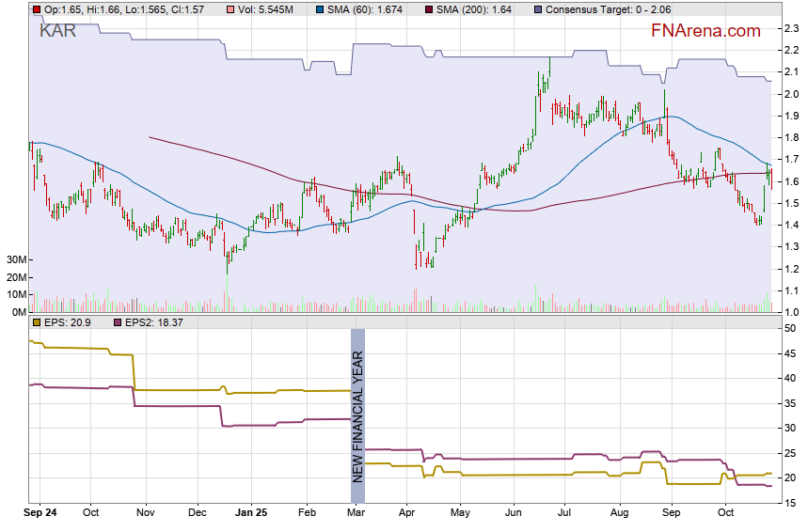Viewport: 808px width, 532px height.
Task: Open the FNArena.com link
Action: pyautogui.click(x=705, y=31)
